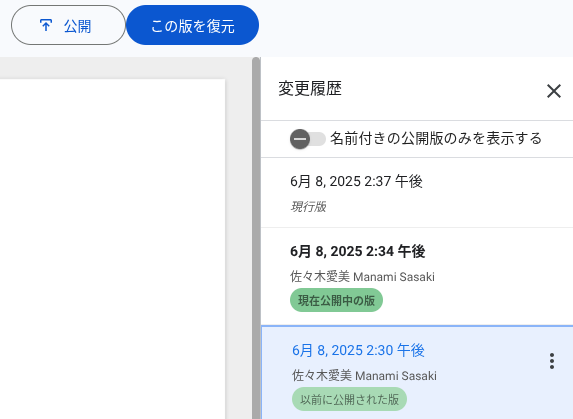
Task: Select the 2:37 午後 current version entry
Action: (417, 193)
